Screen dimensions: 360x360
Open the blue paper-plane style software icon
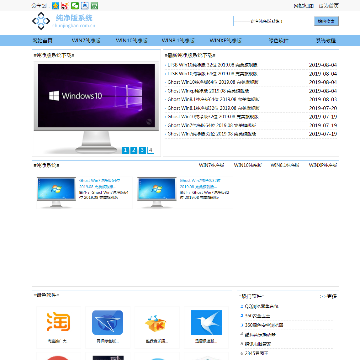[x=108, y=322]
